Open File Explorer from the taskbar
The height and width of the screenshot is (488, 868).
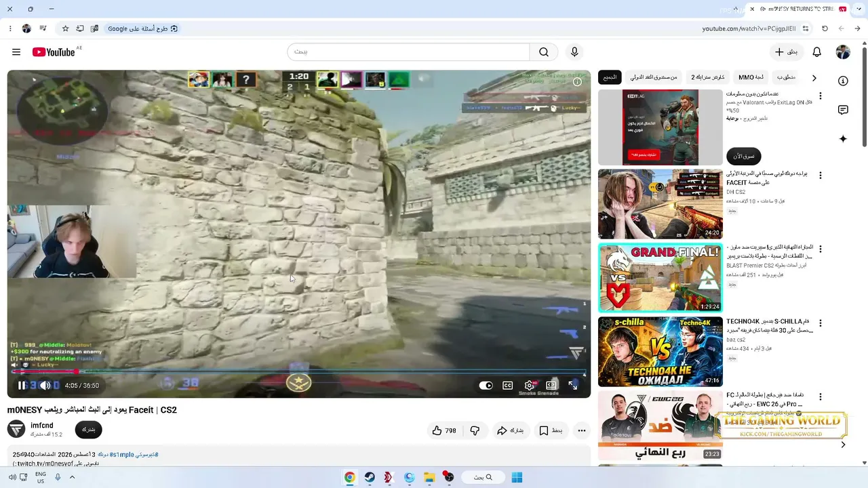(429, 477)
